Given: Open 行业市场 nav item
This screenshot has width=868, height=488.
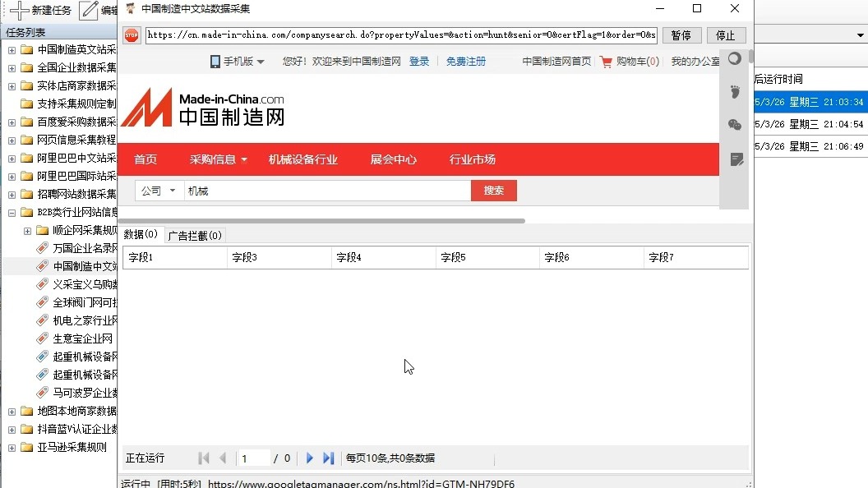Looking at the screenshot, I should coord(472,159).
